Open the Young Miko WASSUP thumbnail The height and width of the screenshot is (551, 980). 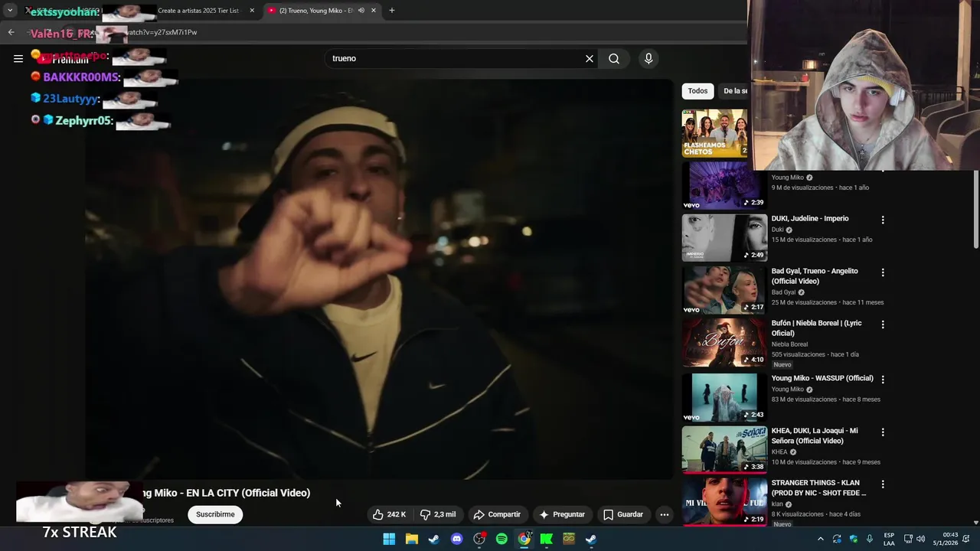coord(724,397)
